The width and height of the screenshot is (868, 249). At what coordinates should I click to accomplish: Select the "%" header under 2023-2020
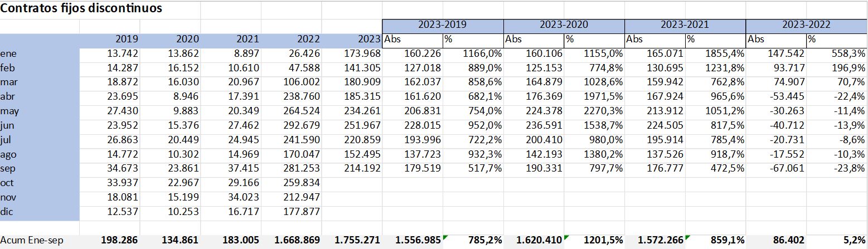(x=594, y=40)
